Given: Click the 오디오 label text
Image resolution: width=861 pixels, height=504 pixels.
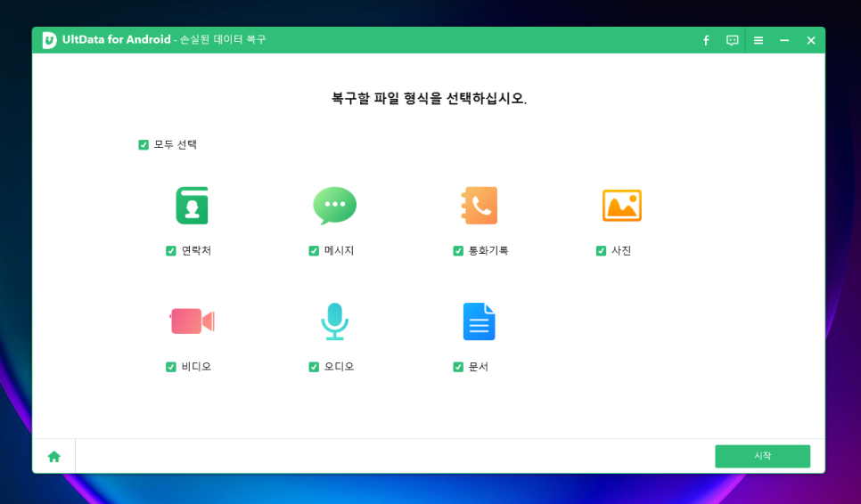Looking at the screenshot, I should click(x=339, y=367).
